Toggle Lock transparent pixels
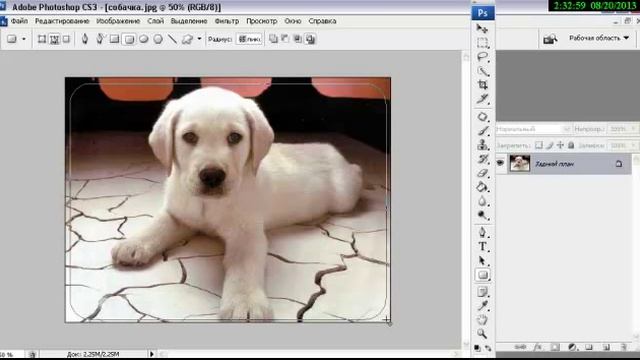640x360 pixels. point(539,145)
